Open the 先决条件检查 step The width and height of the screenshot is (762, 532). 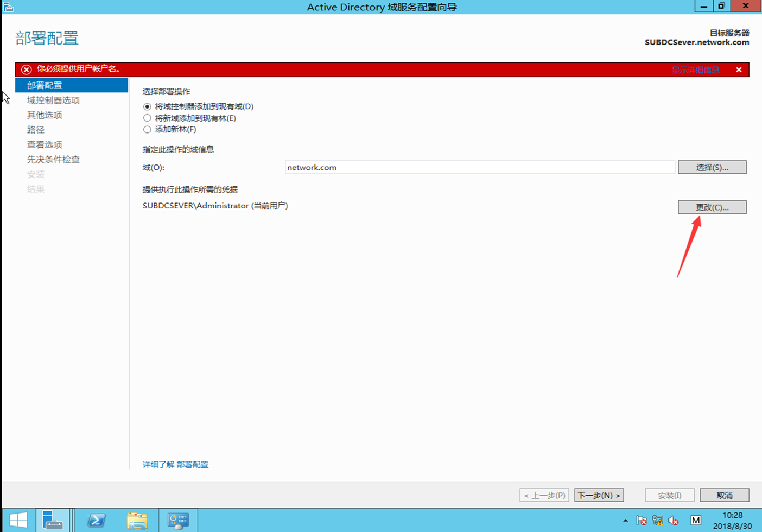coord(53,159)
